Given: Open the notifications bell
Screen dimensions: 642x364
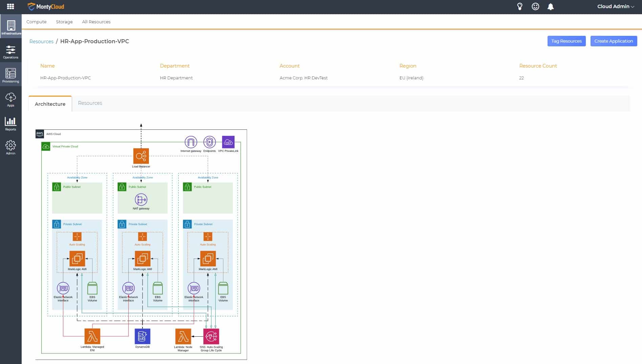Looking at the screenshot, I should 551,7.
